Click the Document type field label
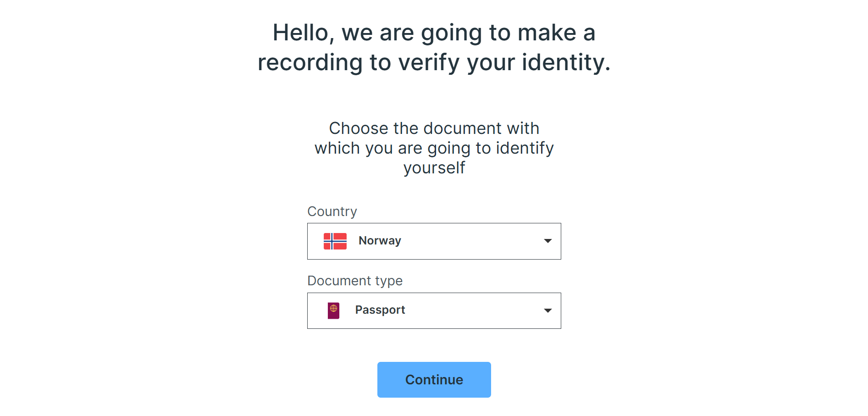The height and width of the screenshot is (416, 868). coord(355,280)
